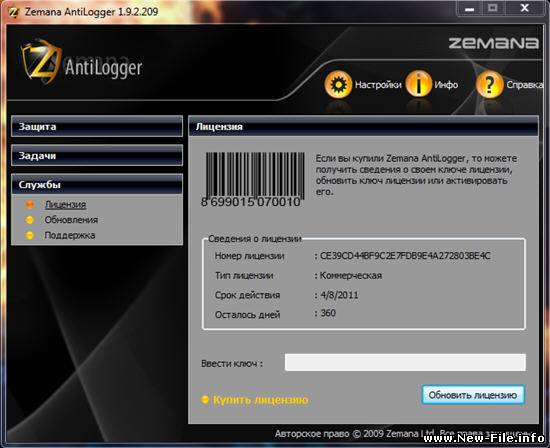Click the Инфо label
The width and height of the screenshot is (550, 448).
click(446, 85)
